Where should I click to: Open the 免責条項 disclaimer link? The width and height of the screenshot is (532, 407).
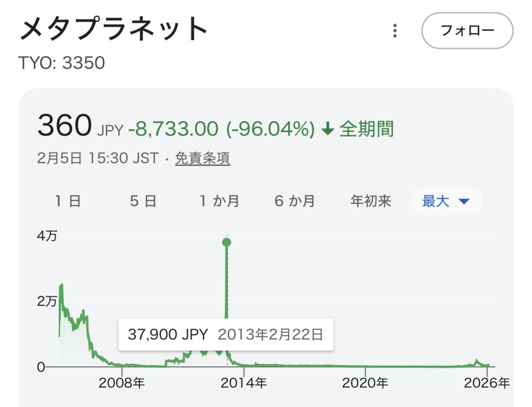(203, 158)
